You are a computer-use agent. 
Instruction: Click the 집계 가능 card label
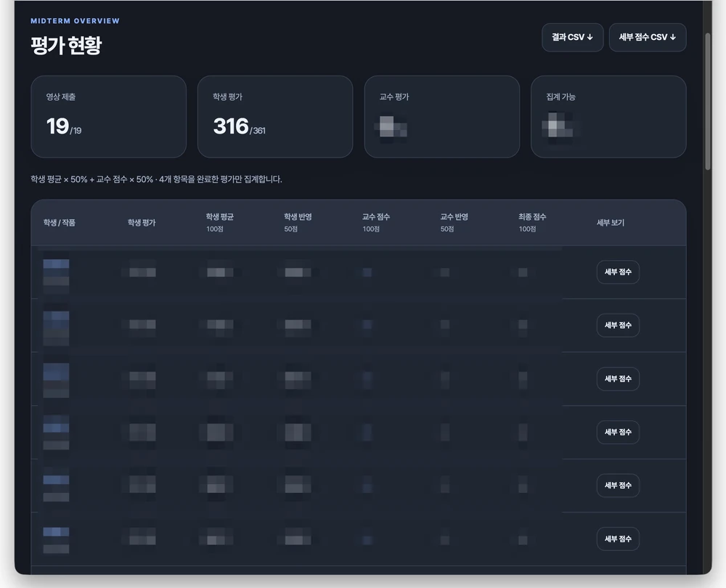click(560, 97)
